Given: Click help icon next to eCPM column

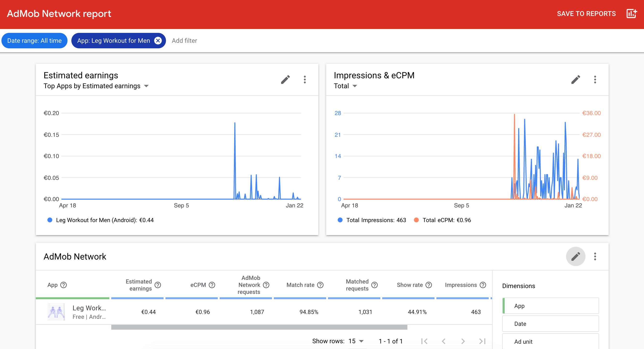Looking at the screenshot, I should click(x=212, y=285).
